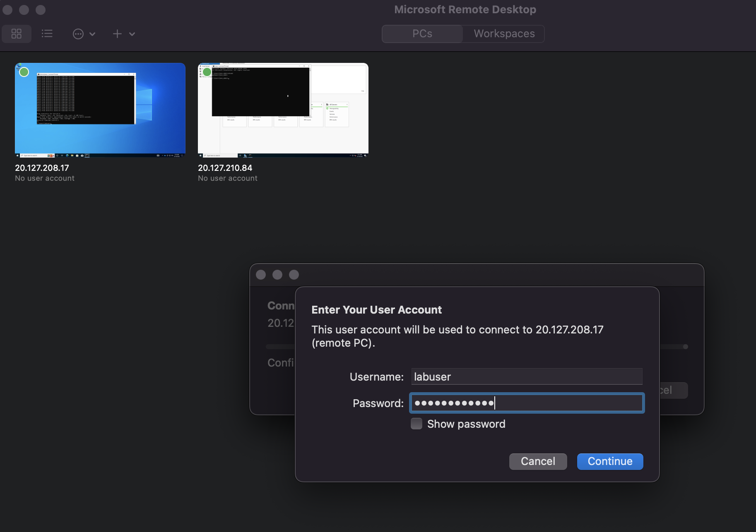The height and width of the screenshot is (532, 756).
Task: Click the green status dot on 20.127.208.17
Action: point(24,72)
